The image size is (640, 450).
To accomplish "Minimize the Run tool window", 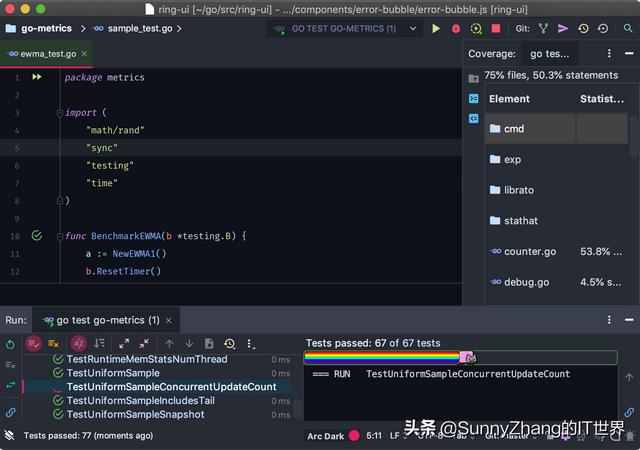I will [x=629, y=320].
